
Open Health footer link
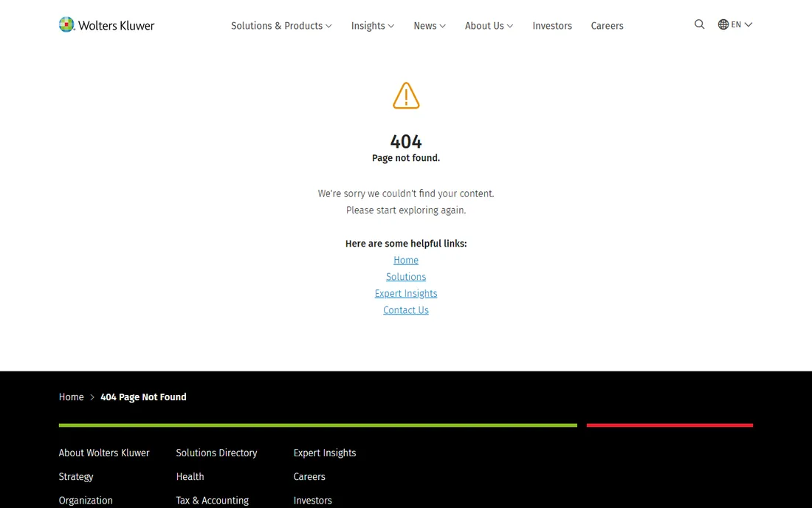(x=190, y=476)
